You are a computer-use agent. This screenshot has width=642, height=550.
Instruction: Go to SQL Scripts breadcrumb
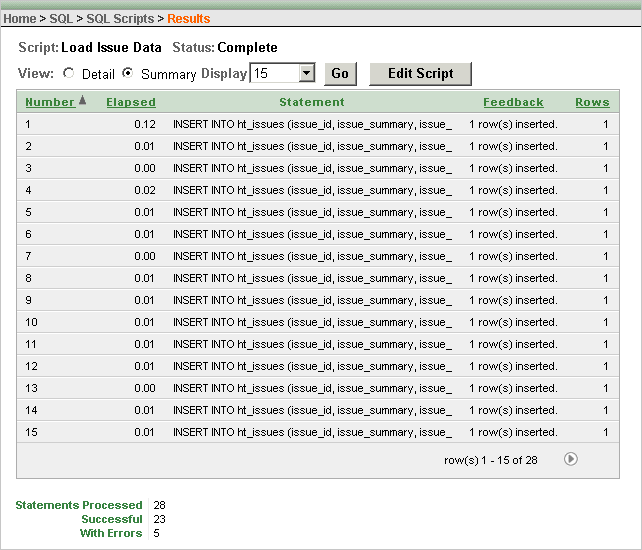pos(120,19)
